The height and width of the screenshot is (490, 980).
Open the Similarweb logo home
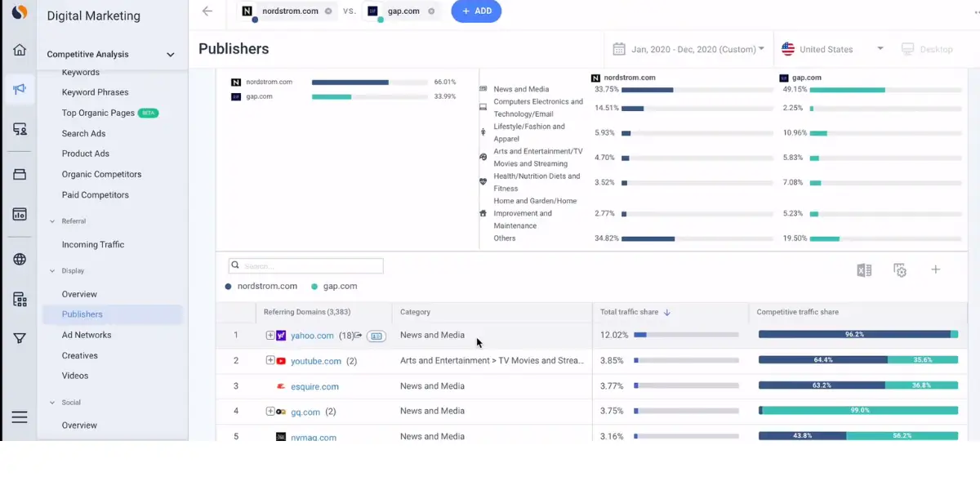click(x=20, y=12)
